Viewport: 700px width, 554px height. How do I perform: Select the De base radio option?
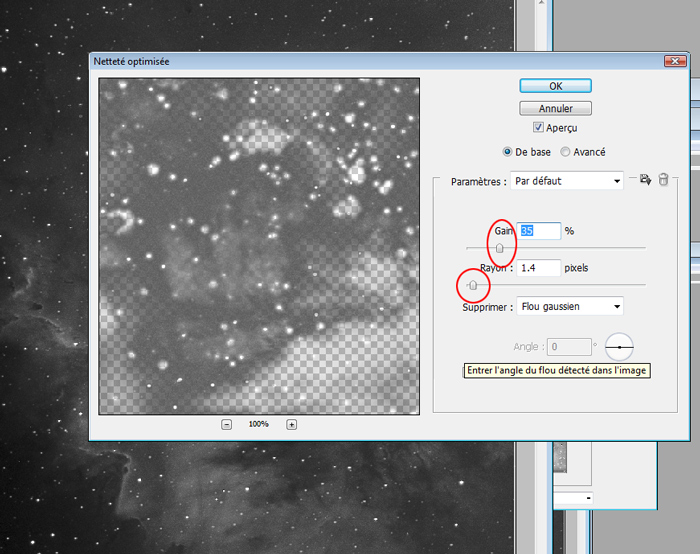[507, 152]
